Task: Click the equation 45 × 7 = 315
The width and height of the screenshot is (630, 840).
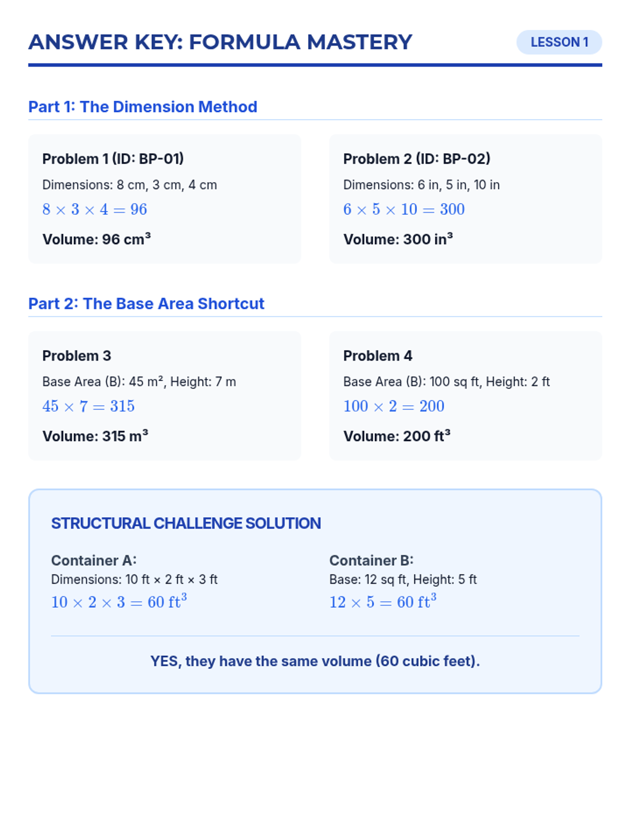Action: (x=88, y=406)
